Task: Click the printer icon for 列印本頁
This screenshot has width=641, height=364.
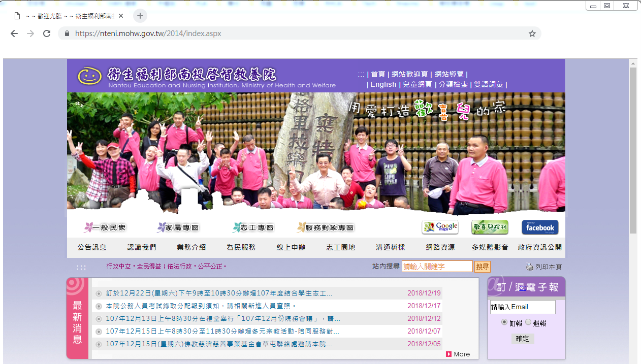Action: pyautogui.click(x=529, y=267)
